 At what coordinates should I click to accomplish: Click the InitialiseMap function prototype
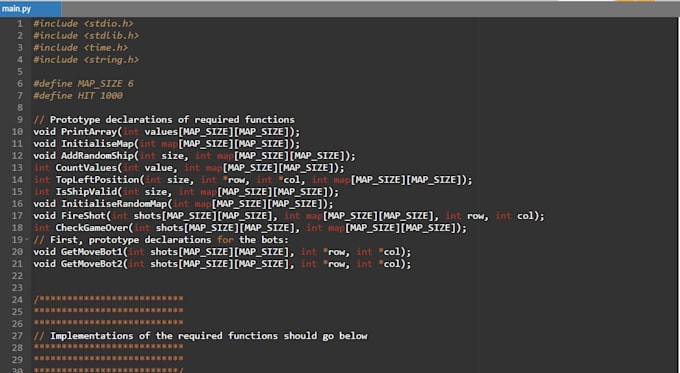pyautogui.click(x=167, y=144)
